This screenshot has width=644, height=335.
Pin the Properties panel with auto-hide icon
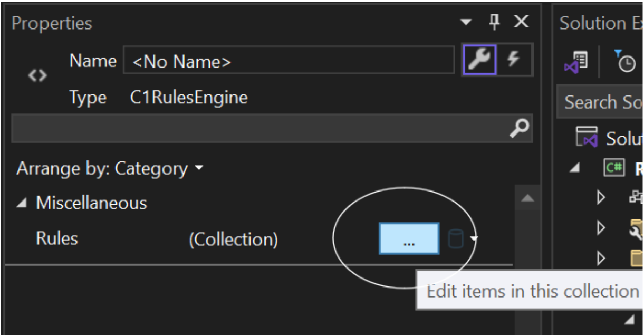click(x=494, y=22)
